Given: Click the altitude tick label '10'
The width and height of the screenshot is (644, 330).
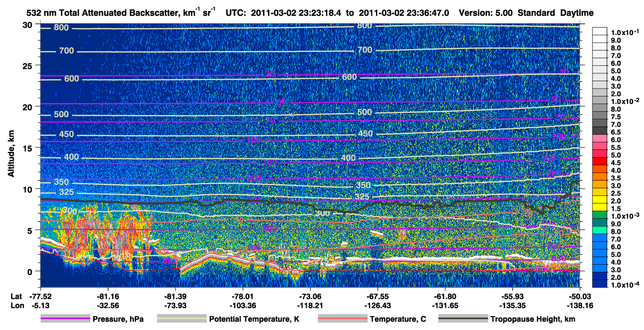Looking at the screenshot, I should (x=28, y=189).
